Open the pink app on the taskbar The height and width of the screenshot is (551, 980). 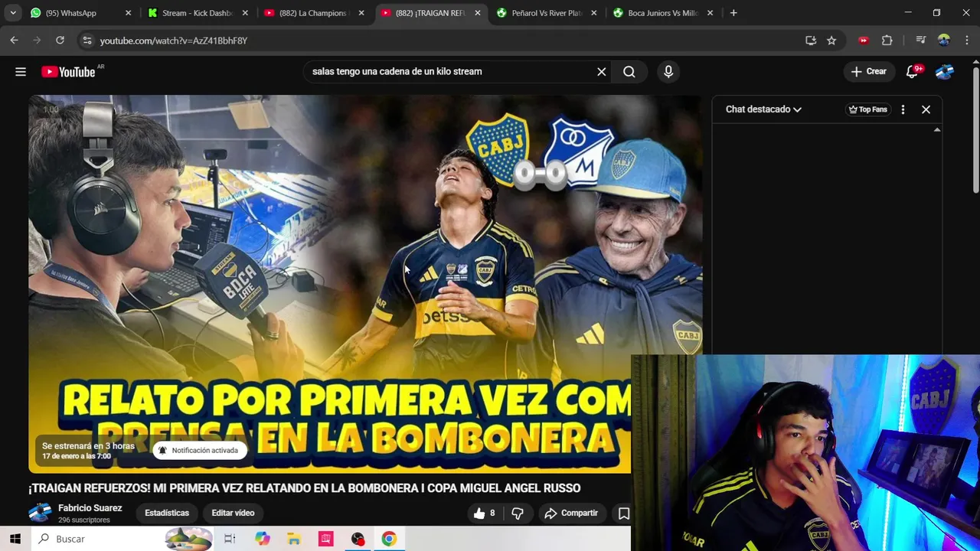[326, 540]
